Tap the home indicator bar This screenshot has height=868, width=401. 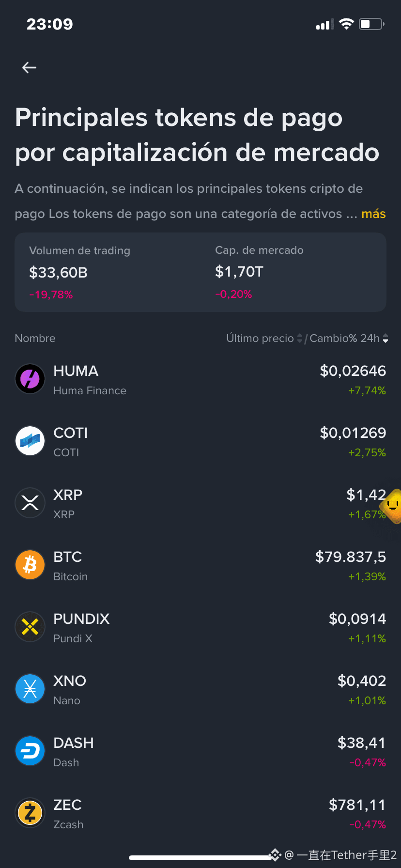click(x=200, y=857)
